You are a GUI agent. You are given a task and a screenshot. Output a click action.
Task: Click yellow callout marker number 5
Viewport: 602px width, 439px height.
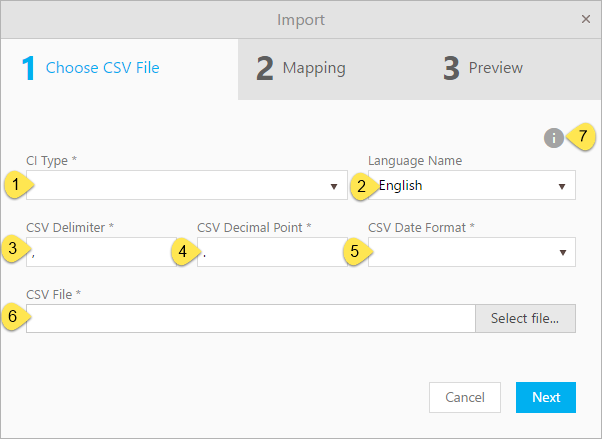pos(354,251)
